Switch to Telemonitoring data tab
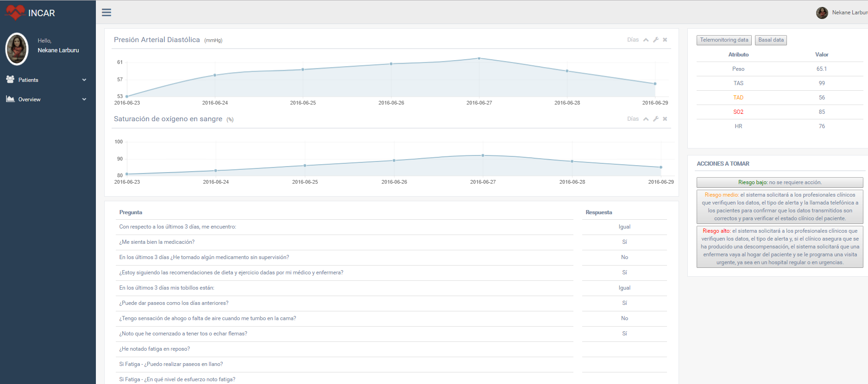 (x=724, y=40)
